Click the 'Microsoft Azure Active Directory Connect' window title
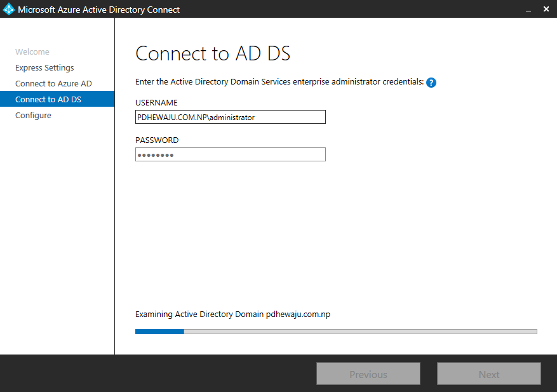557x392 pixels. (x=98, y=10)
